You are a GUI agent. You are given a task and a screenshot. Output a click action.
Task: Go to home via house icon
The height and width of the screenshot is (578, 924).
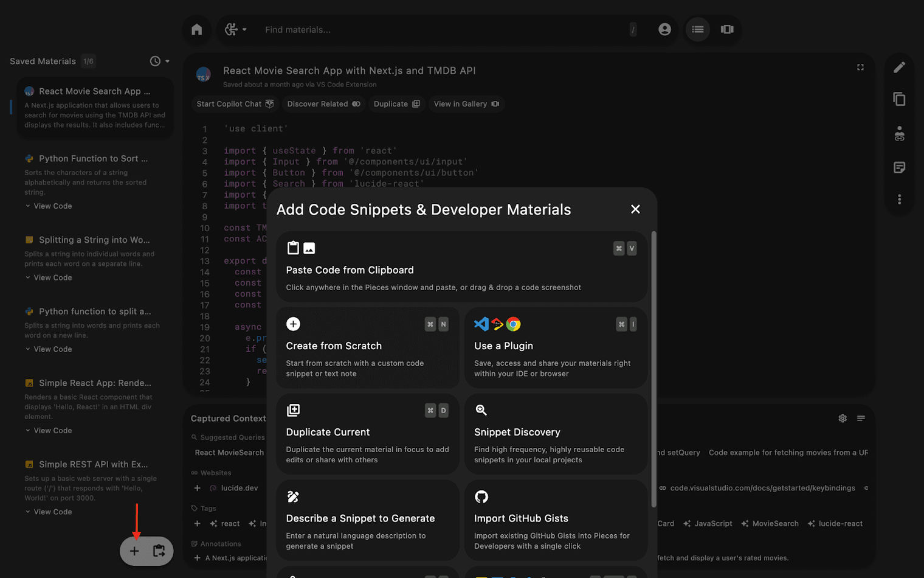coord(197,29)
